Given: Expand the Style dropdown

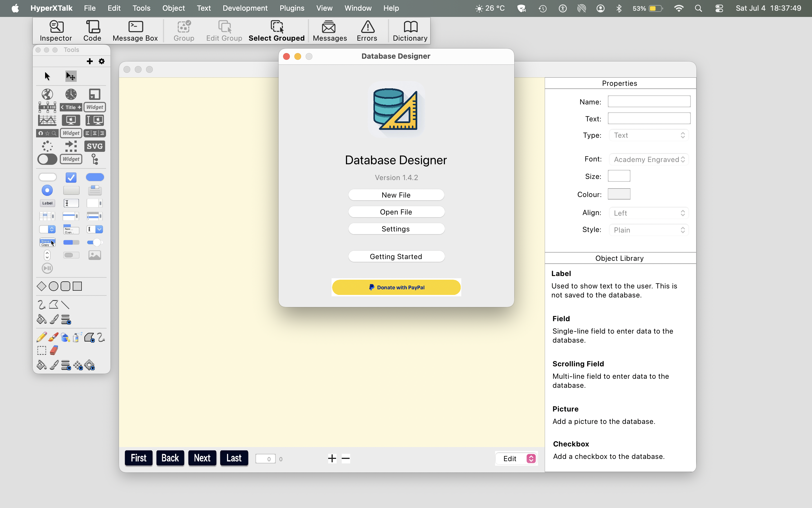Looking at the screenshot, I should tap(649, 230).
